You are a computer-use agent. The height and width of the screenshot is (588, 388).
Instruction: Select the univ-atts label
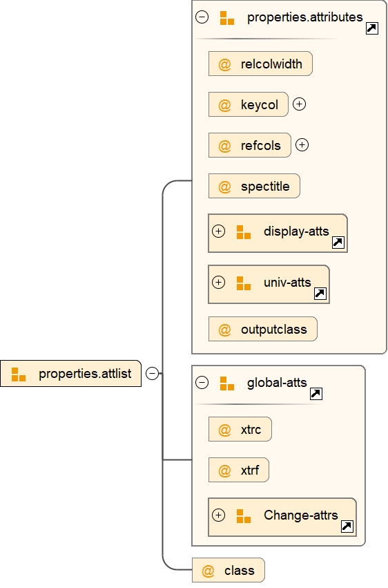287,282
